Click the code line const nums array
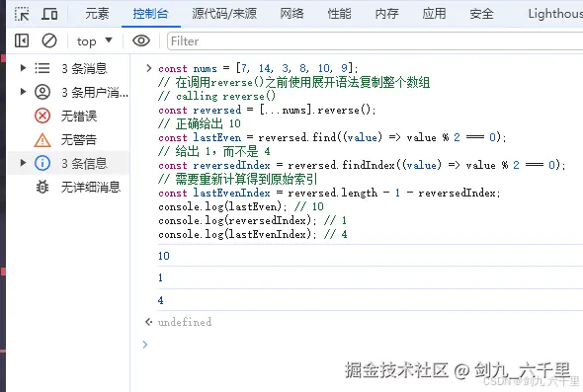Image resolution: width=583 pixels, height=392 pixels. 259,68
